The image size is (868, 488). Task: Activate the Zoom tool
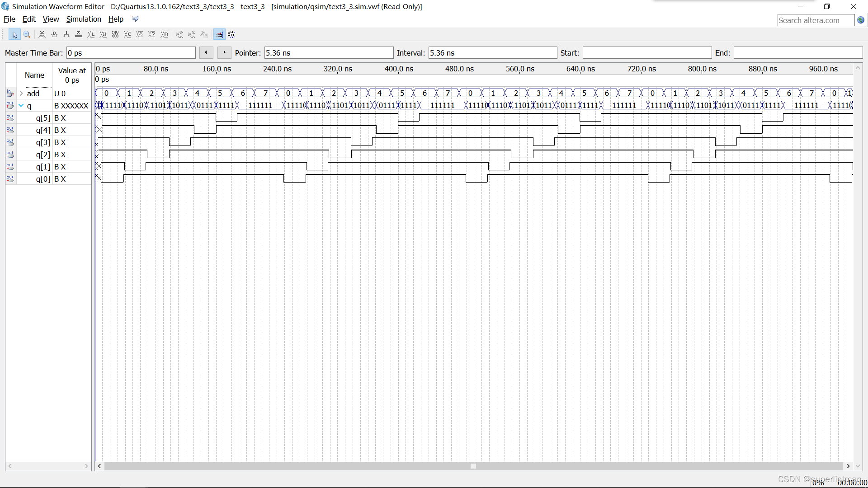[27, 34]
